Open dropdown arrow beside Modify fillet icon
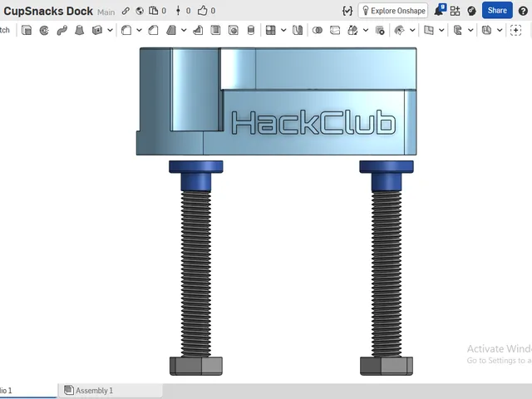 coord(412,30)
